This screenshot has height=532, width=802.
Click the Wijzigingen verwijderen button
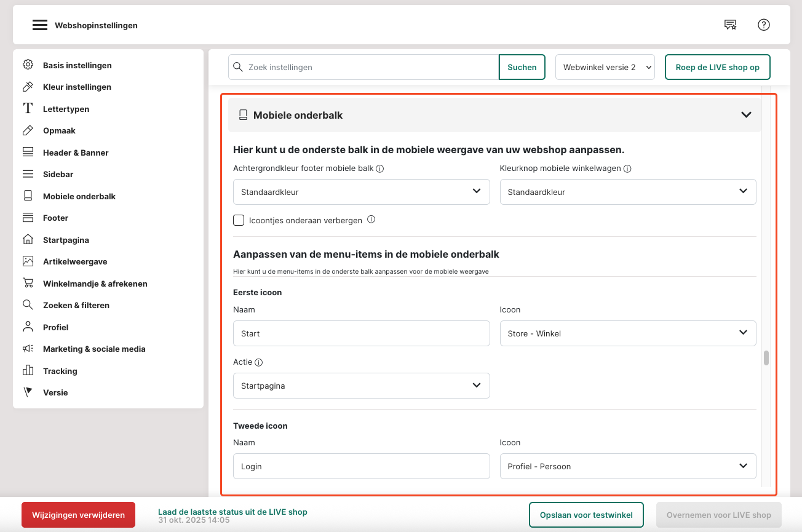(78, 515)
